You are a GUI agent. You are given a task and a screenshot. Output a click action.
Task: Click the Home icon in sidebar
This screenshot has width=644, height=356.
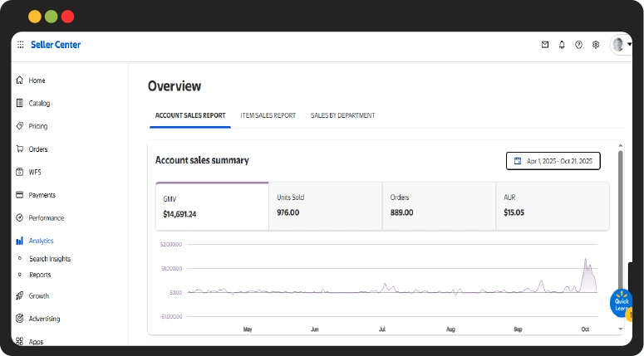20,80
